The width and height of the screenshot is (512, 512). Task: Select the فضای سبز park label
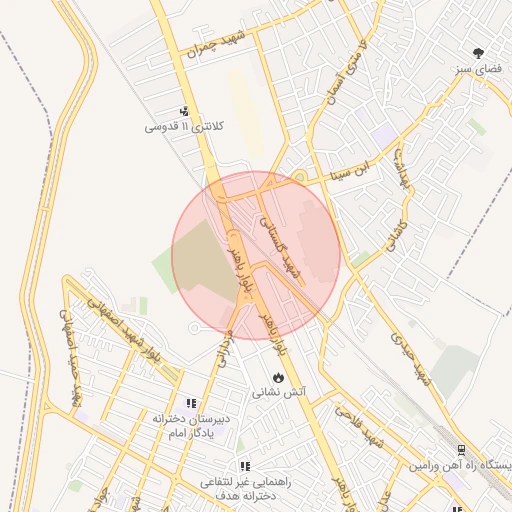479,69
